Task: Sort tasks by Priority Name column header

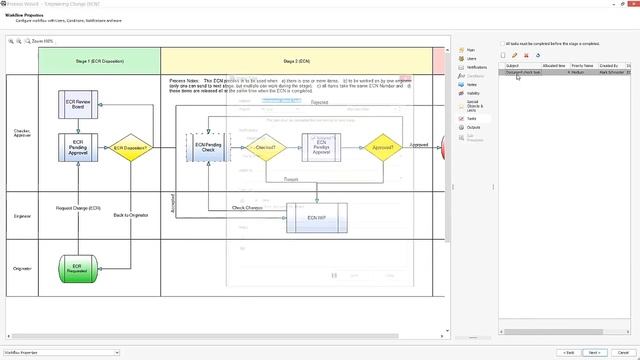Action: [584, 66]
